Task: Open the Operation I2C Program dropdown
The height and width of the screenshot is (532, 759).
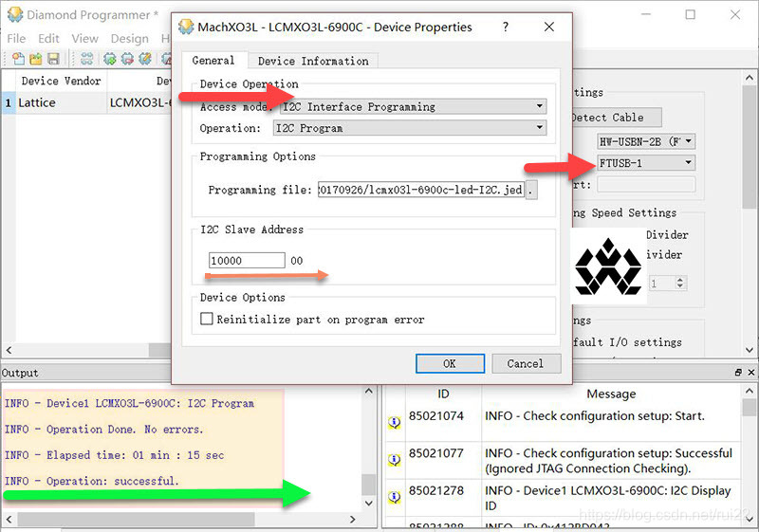Action: click(x=539, y=128)
